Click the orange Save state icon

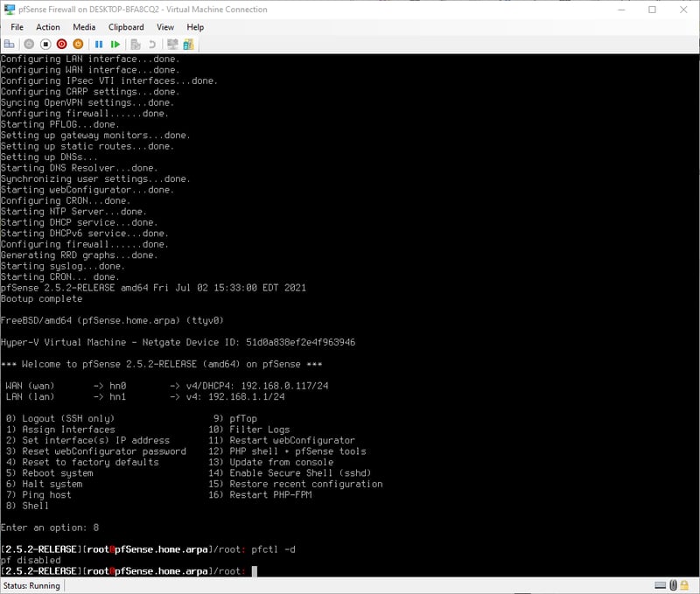(78, 44)
